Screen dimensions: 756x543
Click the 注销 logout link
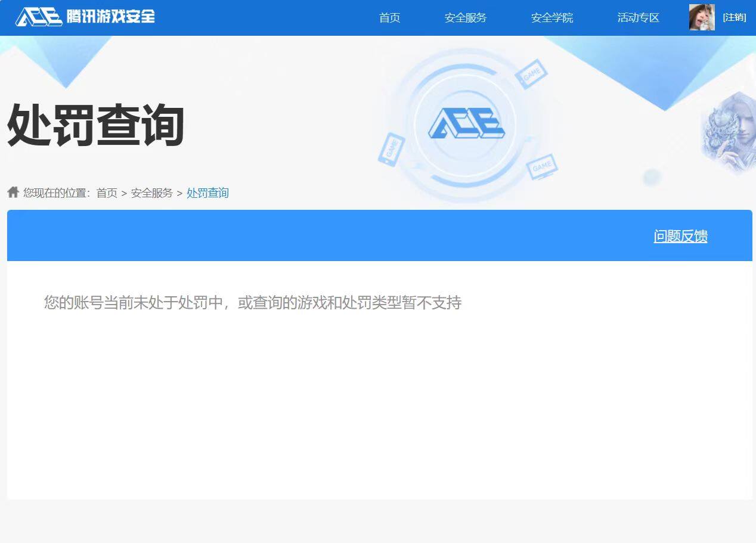point(735,17)
